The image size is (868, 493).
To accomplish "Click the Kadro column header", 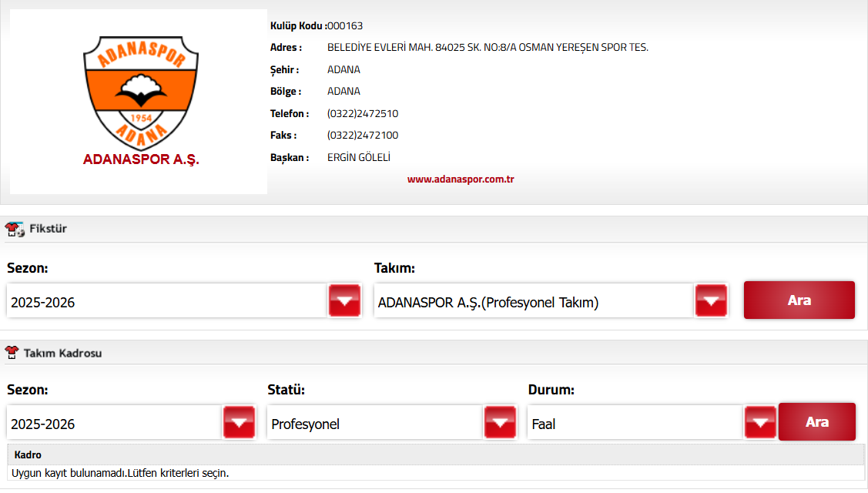I will pyautogui.click(x=28, y=454).
